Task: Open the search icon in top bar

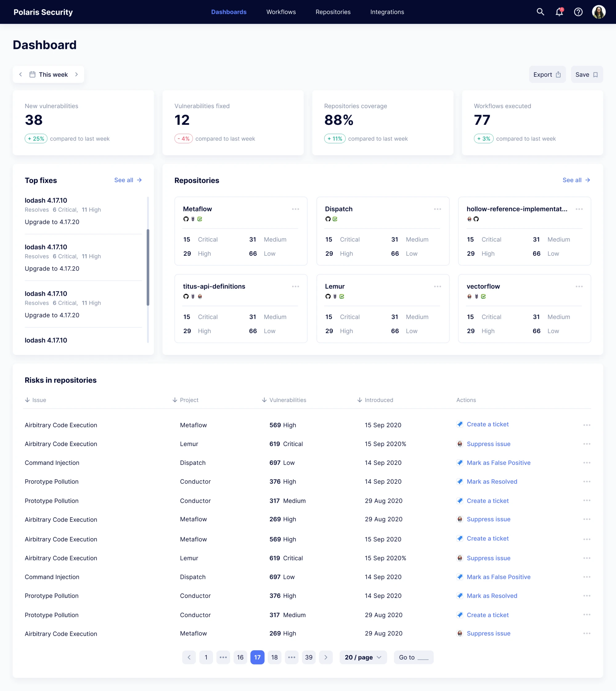Action: (x=540, y=12)
